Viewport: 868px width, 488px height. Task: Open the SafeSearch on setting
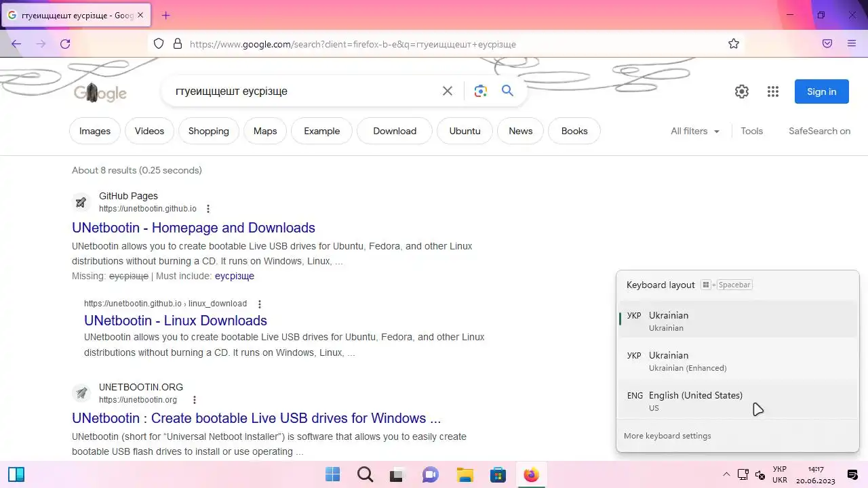point(819,131)
